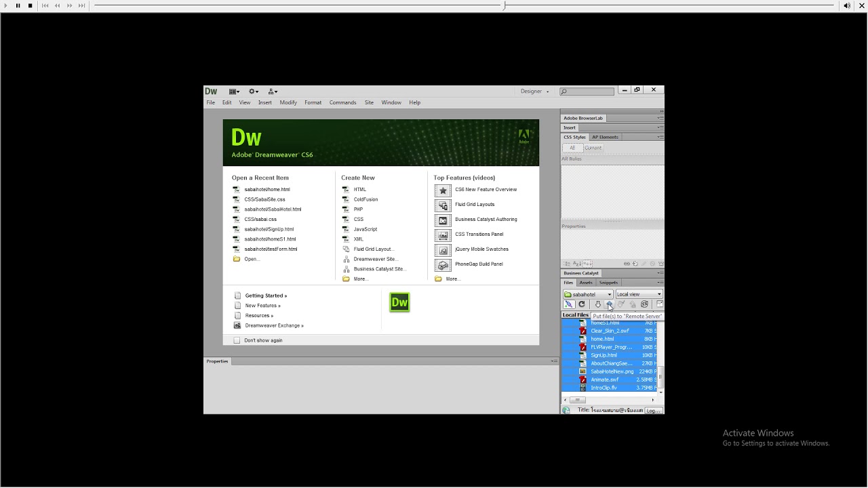Screen dimensions: 868x488
Task: Click the Log button in Files panel
Action: 653,411
